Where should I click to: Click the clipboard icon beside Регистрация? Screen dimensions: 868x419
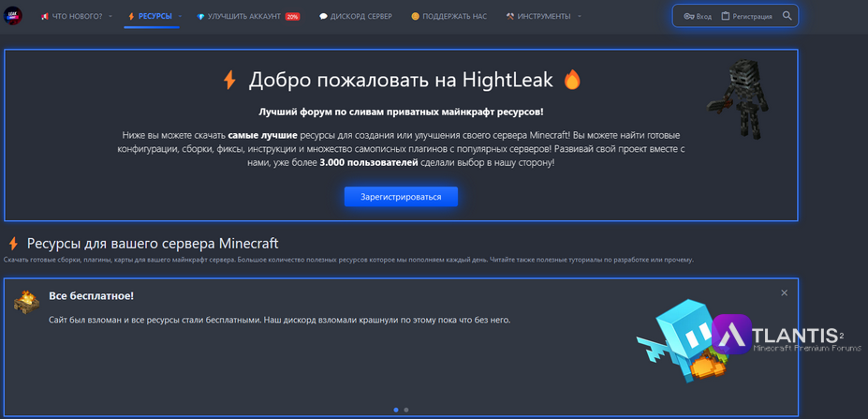[725, 16]
